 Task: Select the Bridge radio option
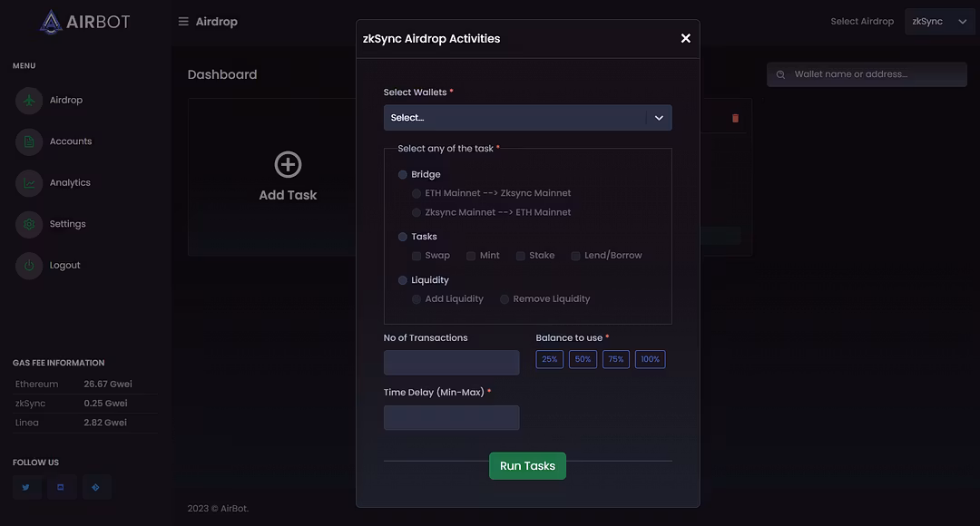403,175
